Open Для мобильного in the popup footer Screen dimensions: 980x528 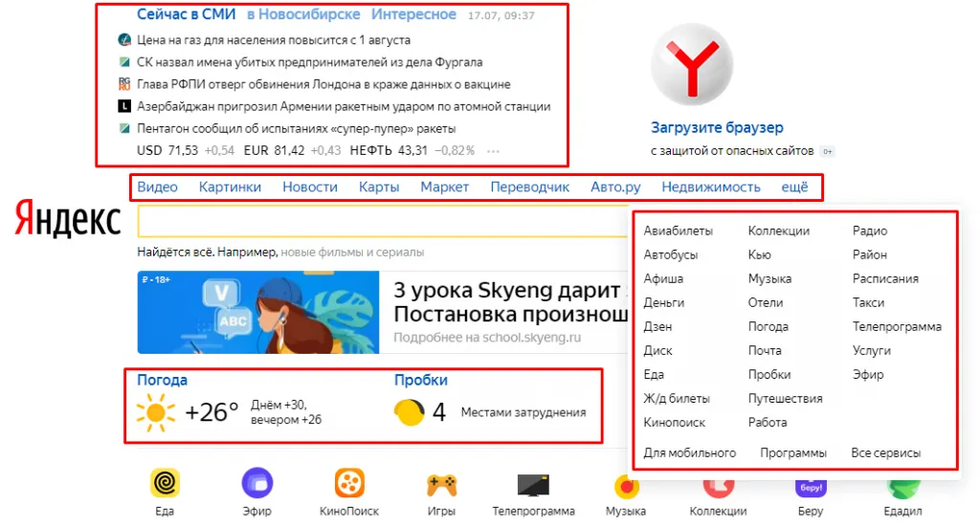coord(690,453)
